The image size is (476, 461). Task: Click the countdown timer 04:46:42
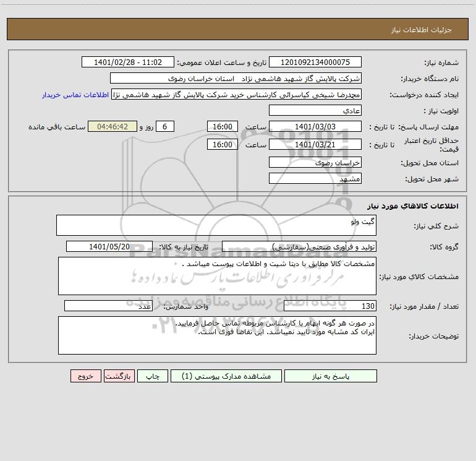pos(113,126)
